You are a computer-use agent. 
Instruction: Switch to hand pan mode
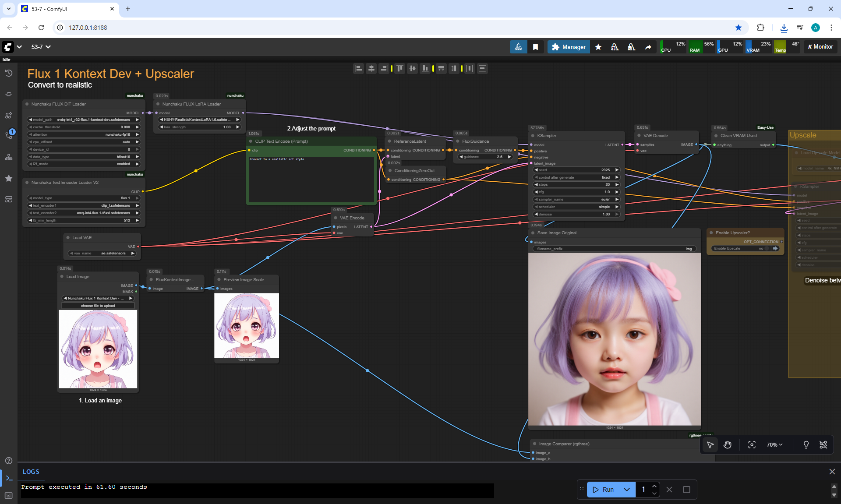[x=728, y=445]
